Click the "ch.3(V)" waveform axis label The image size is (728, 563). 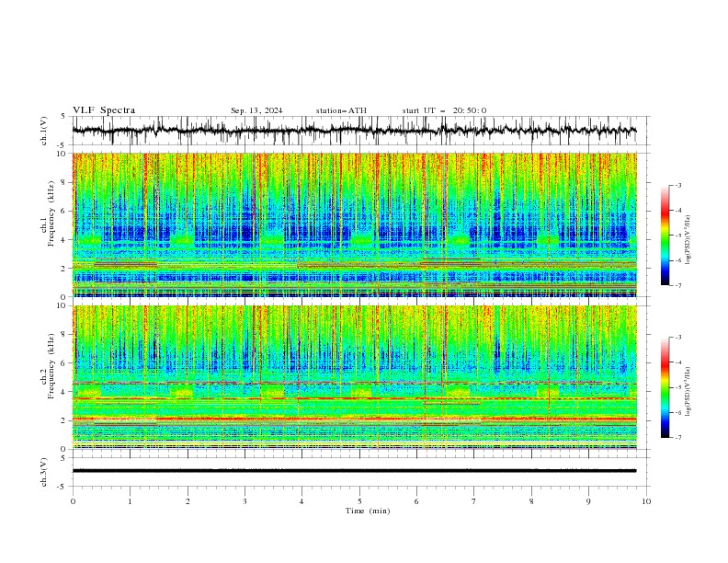44,472
